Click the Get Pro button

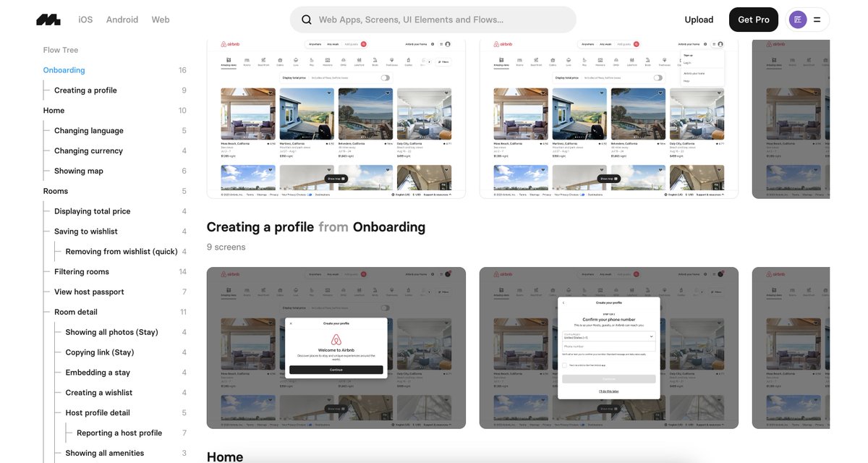click(754, 20)
